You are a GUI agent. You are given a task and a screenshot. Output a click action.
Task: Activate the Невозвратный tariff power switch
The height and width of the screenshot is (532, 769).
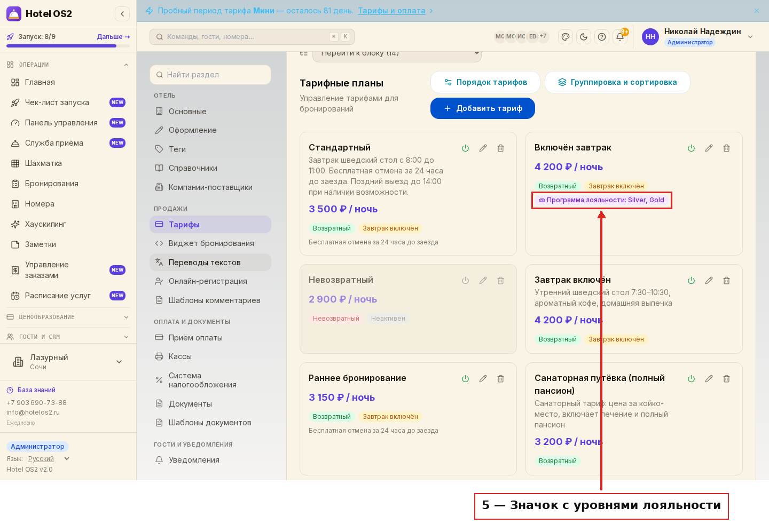pos(465,281)
